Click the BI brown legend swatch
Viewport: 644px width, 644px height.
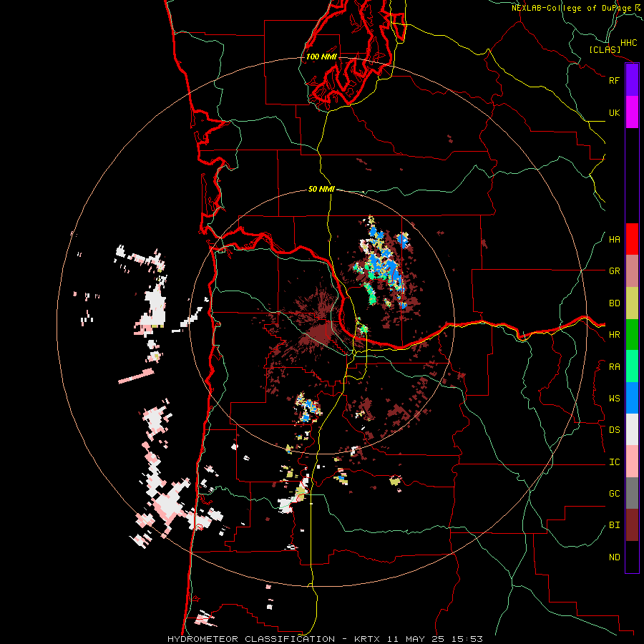(632, 525)
